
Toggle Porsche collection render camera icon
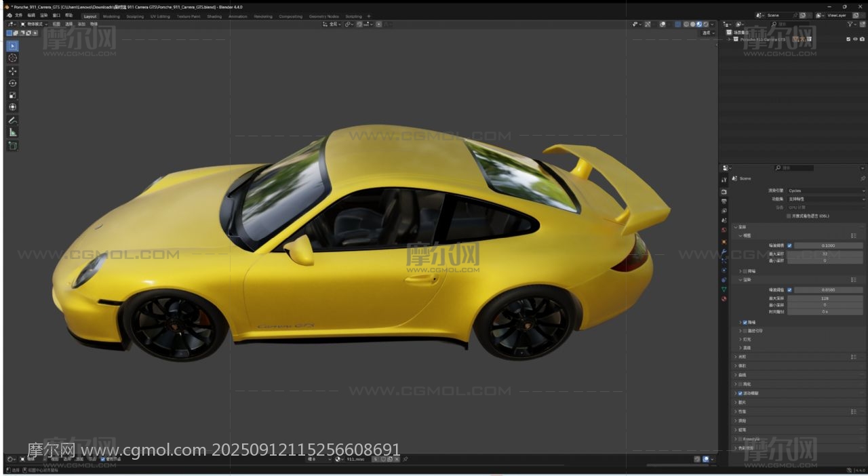pos(862,39)
